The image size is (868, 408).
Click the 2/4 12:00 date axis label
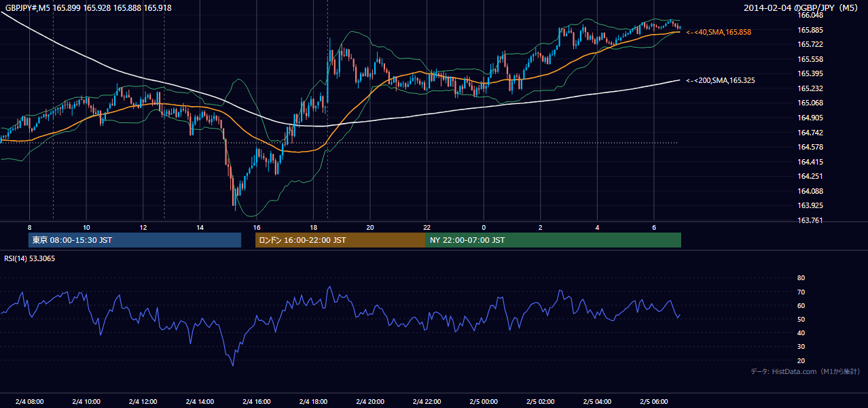click(143, 401)
